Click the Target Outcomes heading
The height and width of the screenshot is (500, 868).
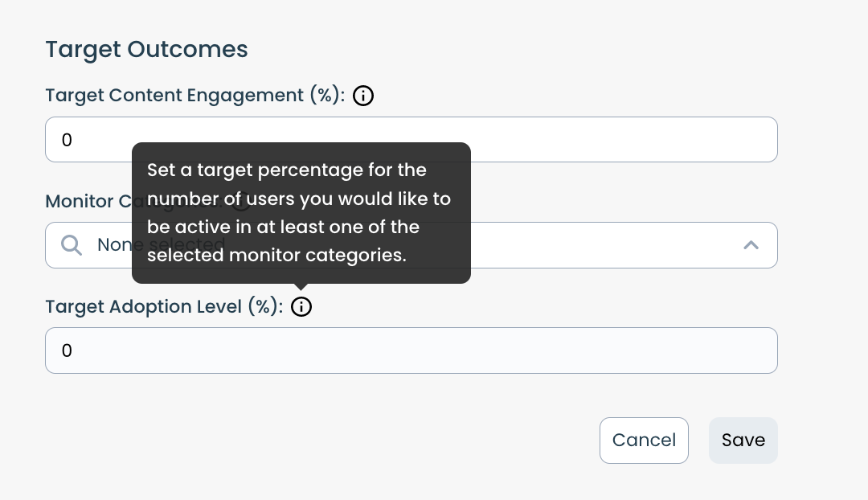pyautogui.click(x=146, y=50)
